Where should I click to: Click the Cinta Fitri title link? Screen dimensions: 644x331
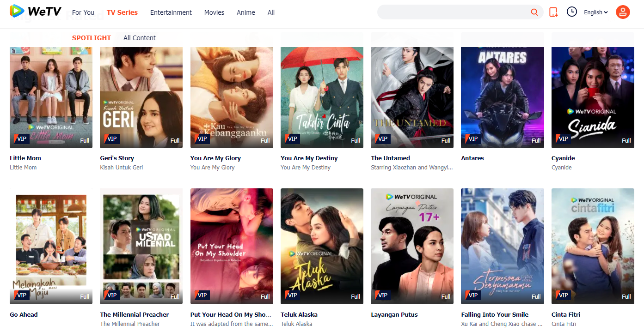(x=566, y=314)
